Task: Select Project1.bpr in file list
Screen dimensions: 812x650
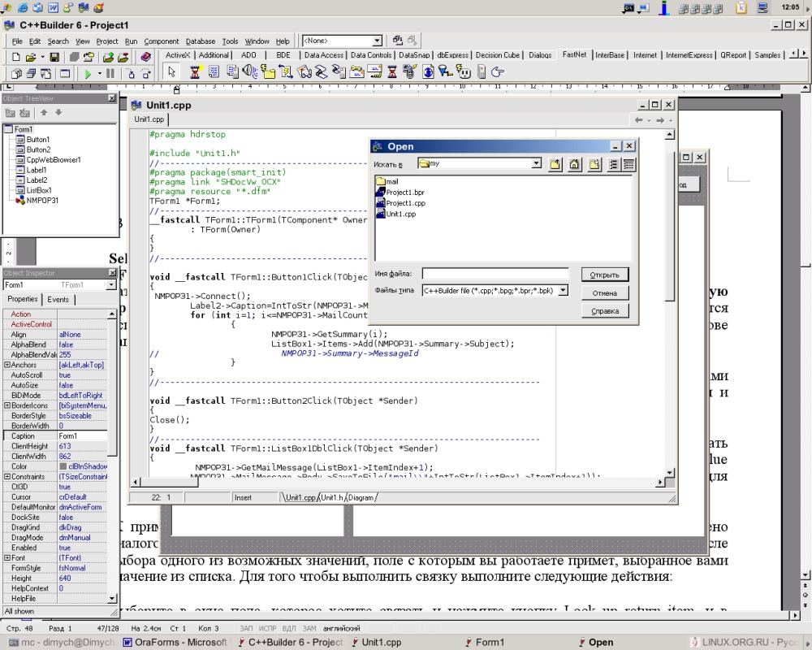Action: point(400,193)
